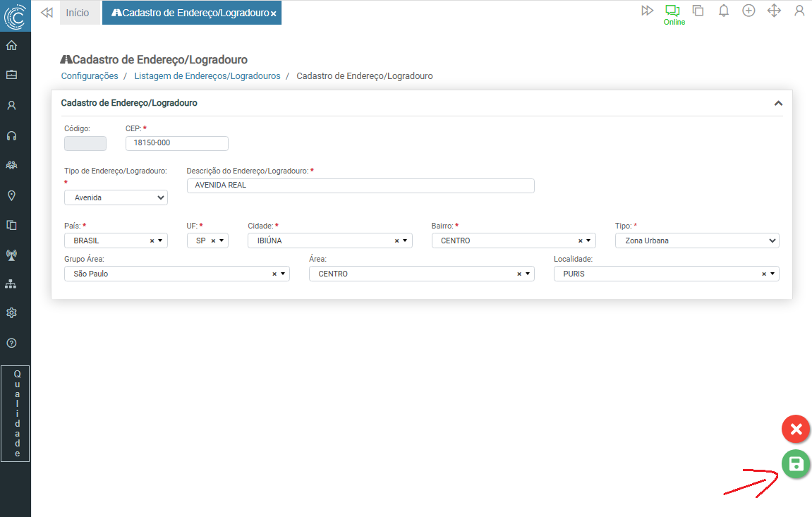Click the red cancel X button
812x517 pixels.
point(796,429)
